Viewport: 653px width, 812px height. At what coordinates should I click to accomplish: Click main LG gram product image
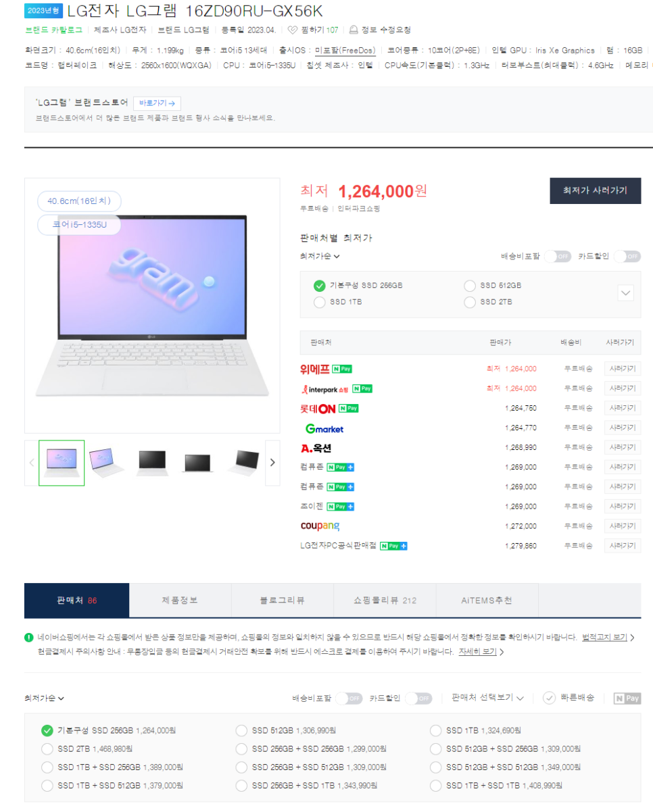152,306
